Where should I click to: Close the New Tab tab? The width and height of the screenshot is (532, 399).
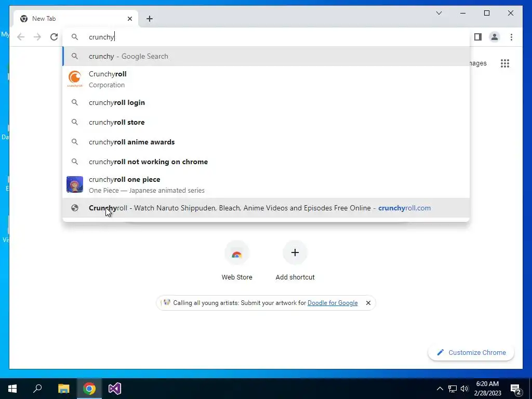(x=129, y=19)
